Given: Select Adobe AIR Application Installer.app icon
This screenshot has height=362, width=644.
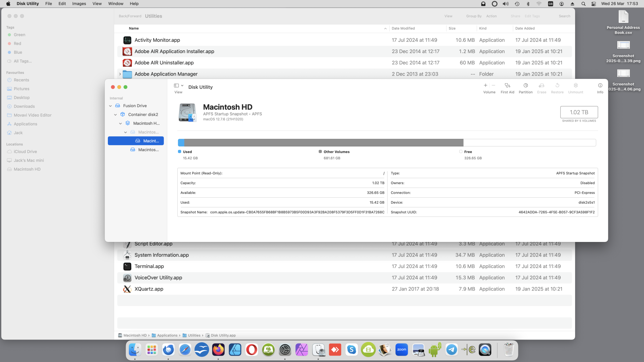Looking at the screenshot, I should 127,51.
